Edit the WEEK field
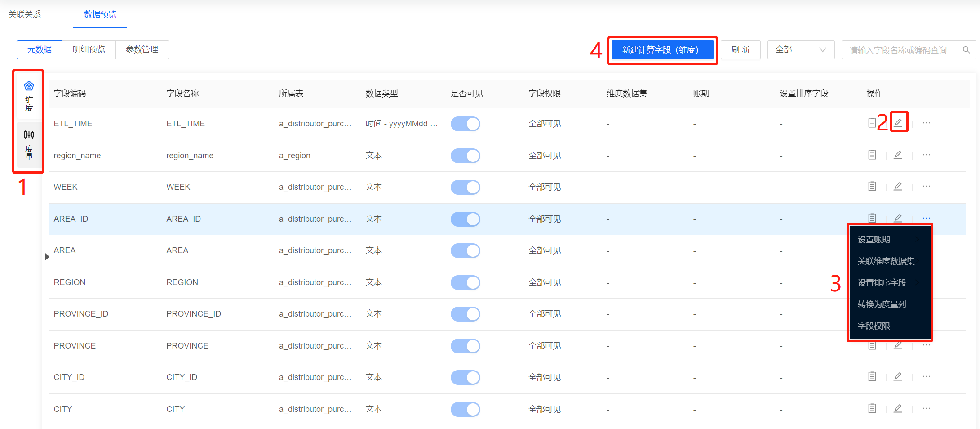Viewport: 980px width, 429px height. [898, 186]
